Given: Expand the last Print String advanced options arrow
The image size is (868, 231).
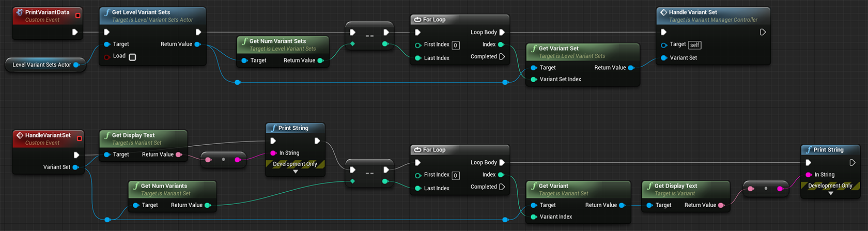Looking at the screenshot, I should pos(831,193).
